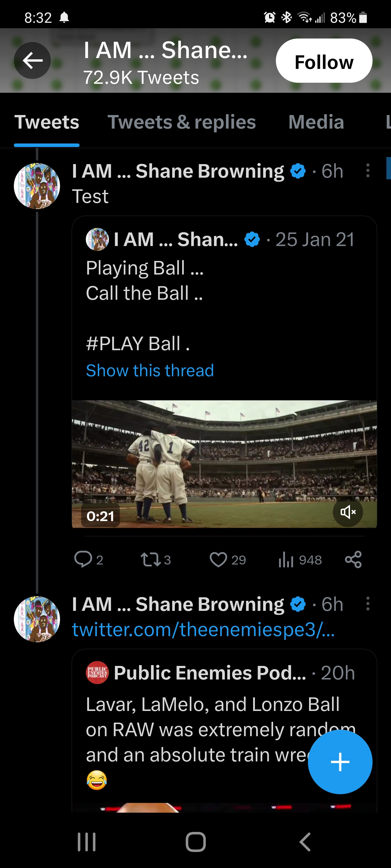Open more options for the Test tweet
The image size is (391, 868).
368,171
